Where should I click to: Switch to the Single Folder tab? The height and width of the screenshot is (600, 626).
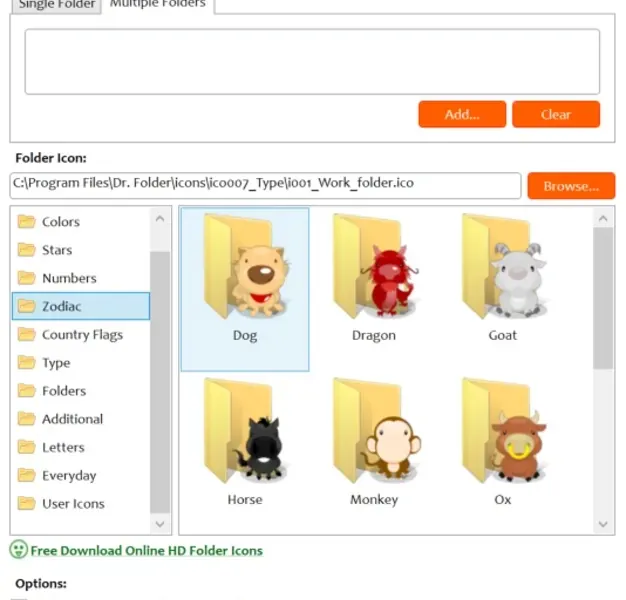[x=57, y=6]
